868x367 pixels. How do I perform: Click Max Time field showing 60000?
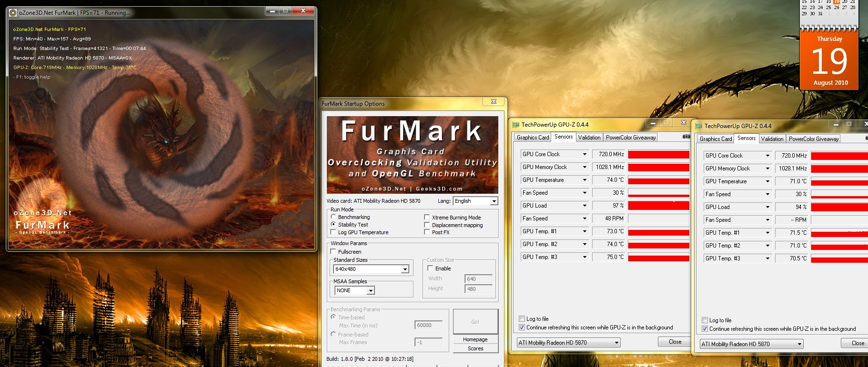pyautogui.click(x=429, y=326)
